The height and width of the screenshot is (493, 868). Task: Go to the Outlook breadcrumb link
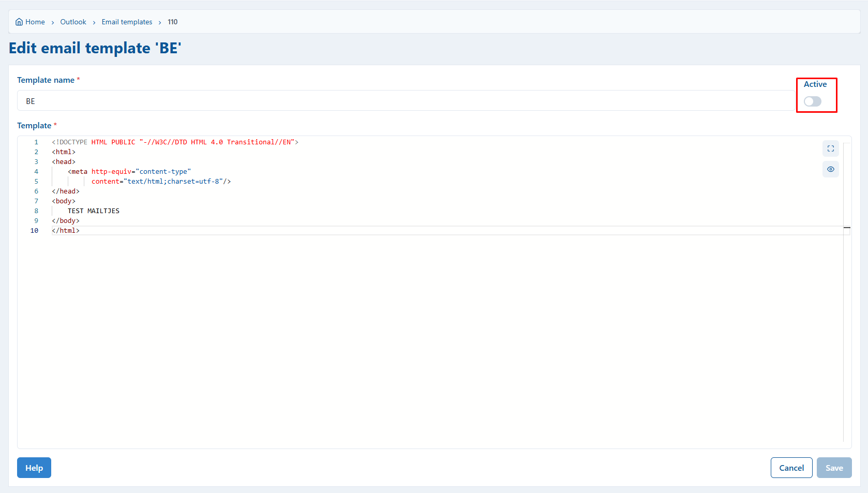73,22
